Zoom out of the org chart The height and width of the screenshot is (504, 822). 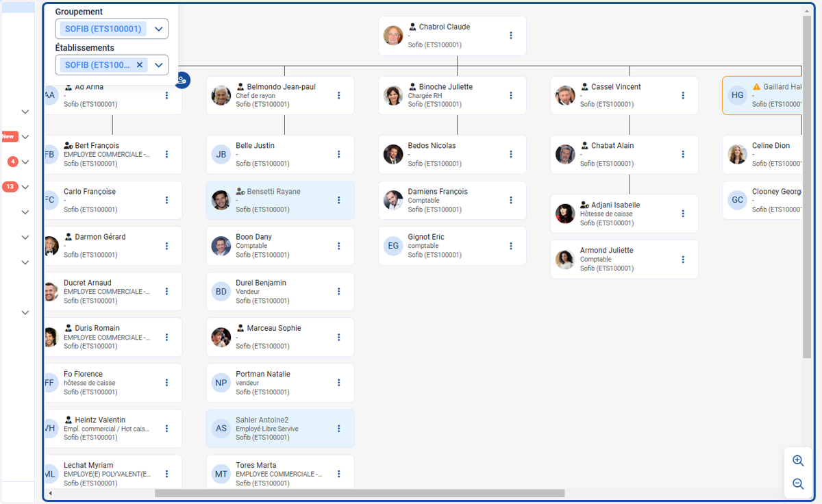pos(797,484)
